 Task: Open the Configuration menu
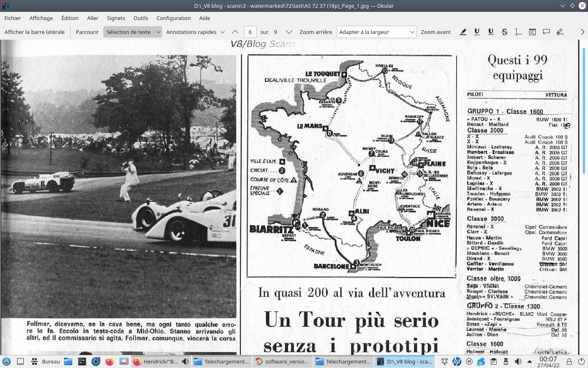(174, 18)
